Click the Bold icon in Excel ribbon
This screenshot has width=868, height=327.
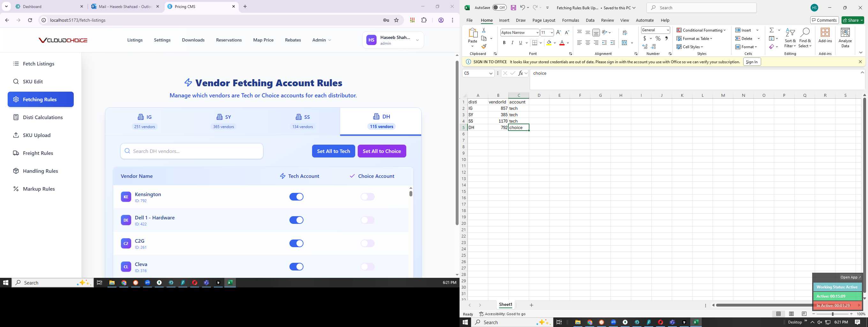point(504,43)
